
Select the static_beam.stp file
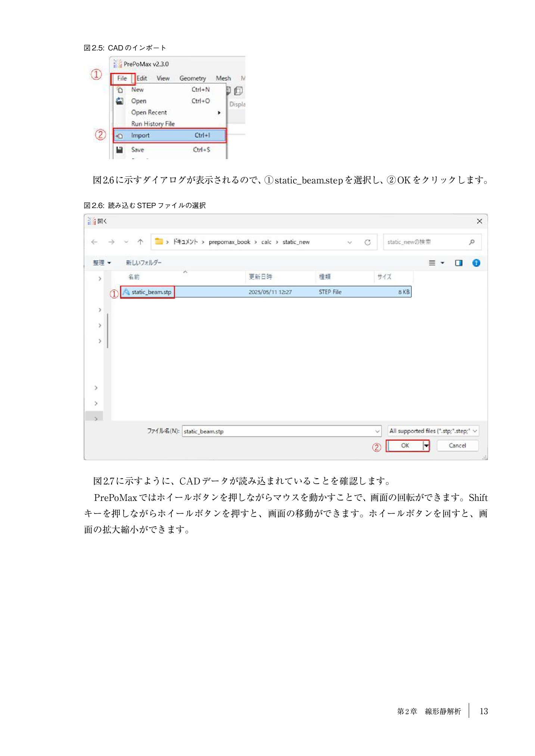(x=151, y=292)
